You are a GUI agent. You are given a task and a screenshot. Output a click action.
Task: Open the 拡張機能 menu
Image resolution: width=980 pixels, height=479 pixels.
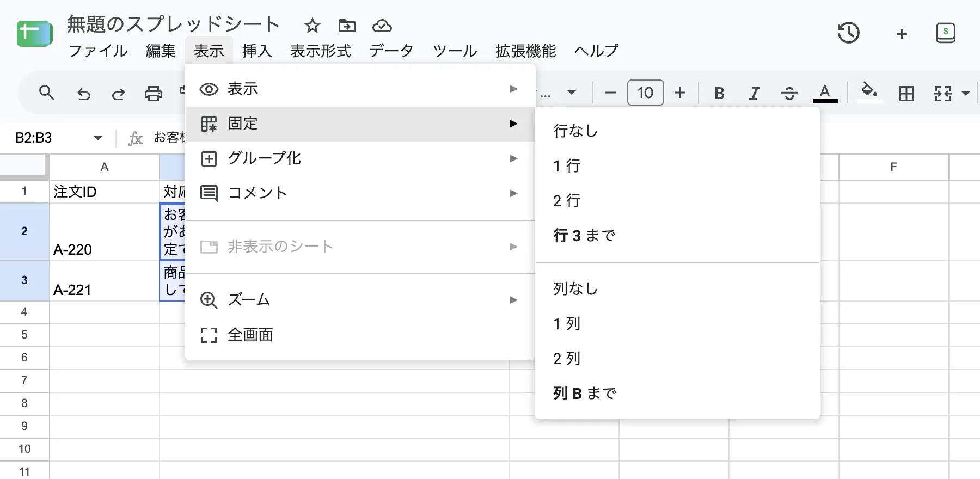coord(525,51)
